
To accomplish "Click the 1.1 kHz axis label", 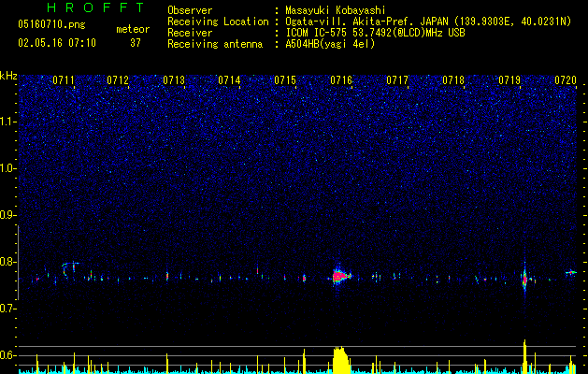I will tap(8, 122).
